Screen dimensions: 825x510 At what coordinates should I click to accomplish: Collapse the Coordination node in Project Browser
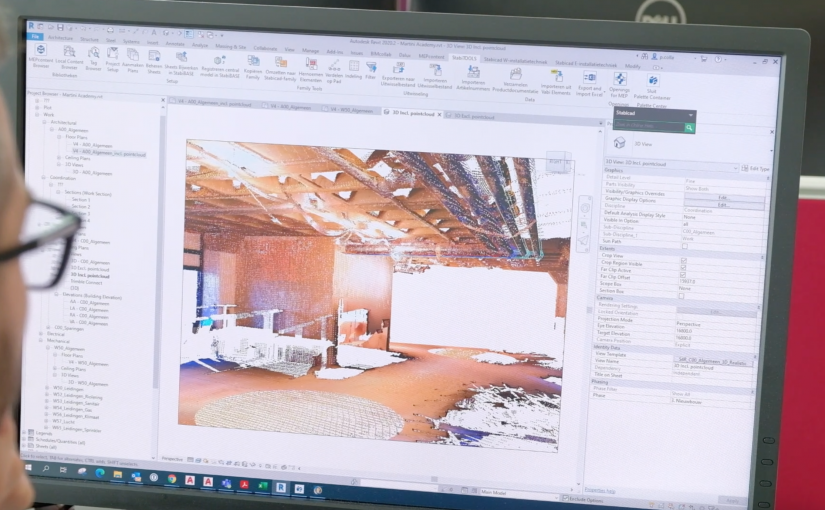44,177
